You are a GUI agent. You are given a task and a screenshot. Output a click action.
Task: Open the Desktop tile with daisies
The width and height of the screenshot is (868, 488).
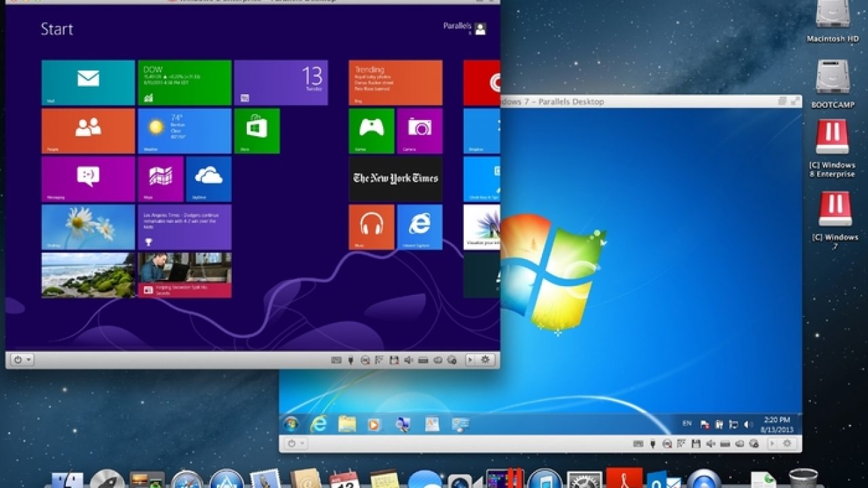[x=88, y=227]
